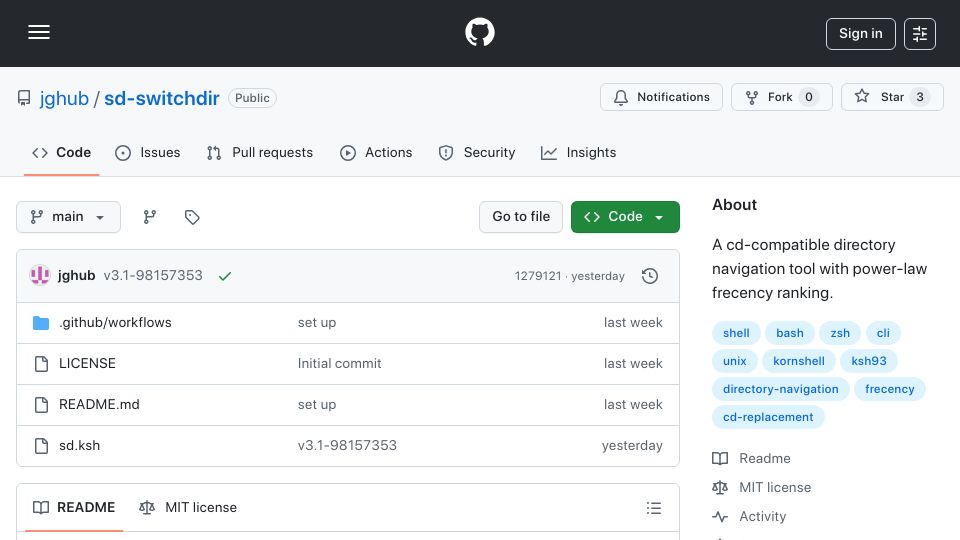Open the Pull requests tab
This screenshot has height=540, width=960.
coord(260,152)
